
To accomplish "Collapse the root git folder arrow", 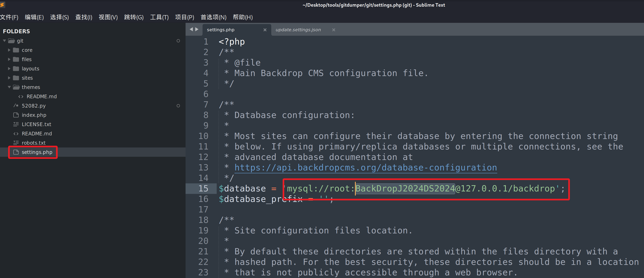I will pos(4,41).
